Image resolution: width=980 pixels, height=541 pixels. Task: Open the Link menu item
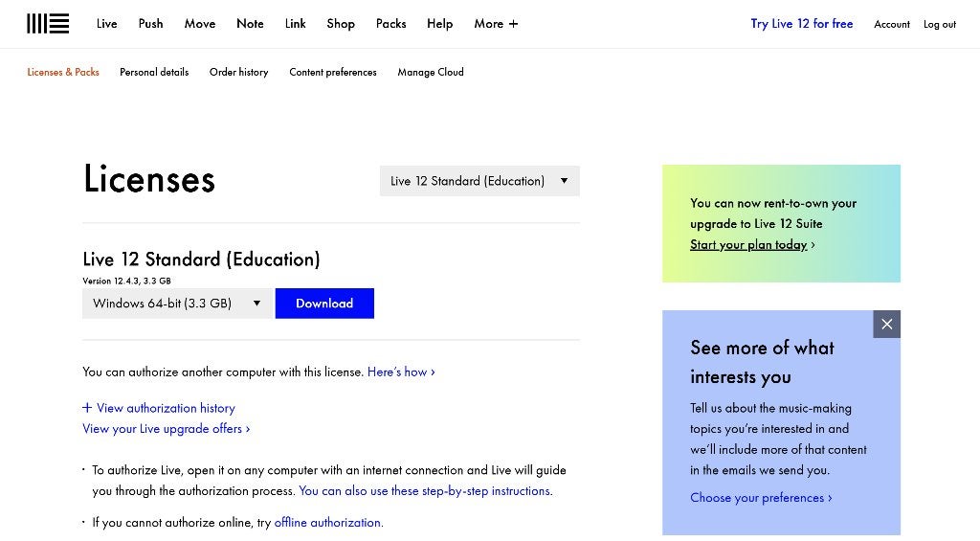tap(295, 24)
